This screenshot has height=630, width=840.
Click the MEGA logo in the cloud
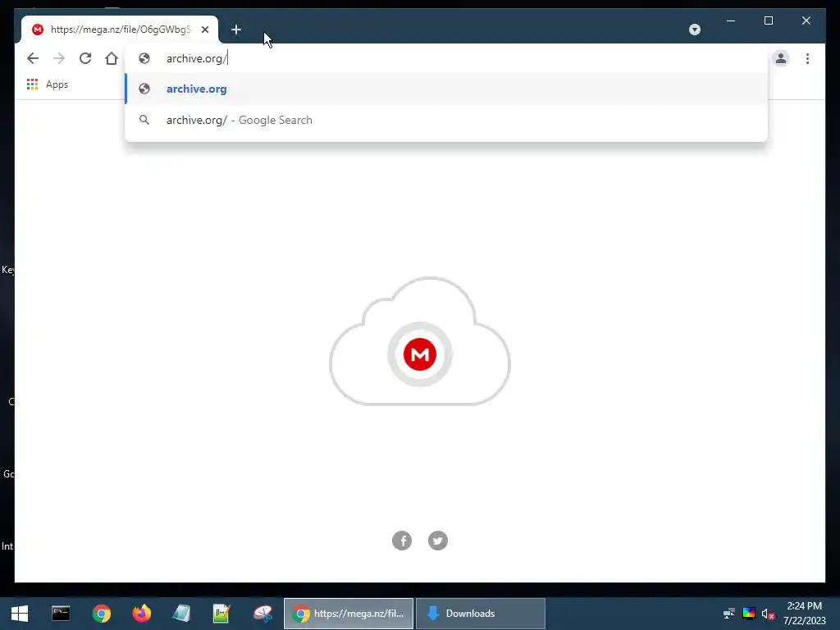(x=420, y=354)
